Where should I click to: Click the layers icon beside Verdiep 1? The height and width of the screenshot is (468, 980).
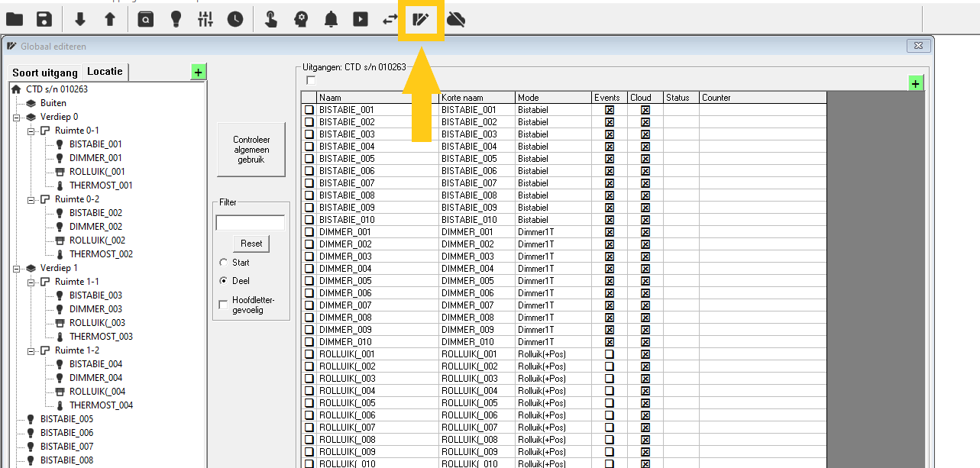point(31,268)
